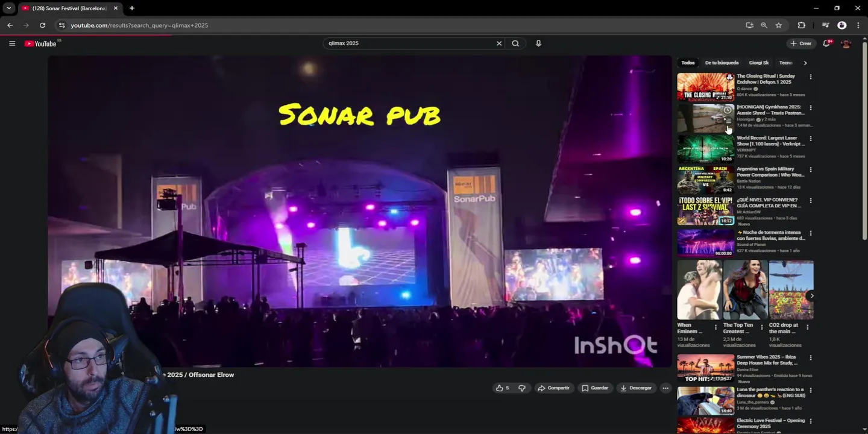
Task: Click the youtube.com address bar URL
Action: (x=139, y=25)
